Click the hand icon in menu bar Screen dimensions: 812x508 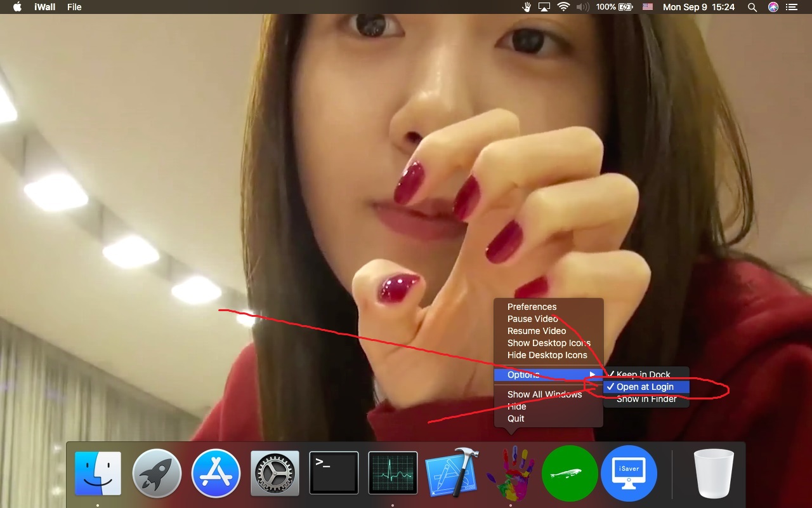coord(526,7)
